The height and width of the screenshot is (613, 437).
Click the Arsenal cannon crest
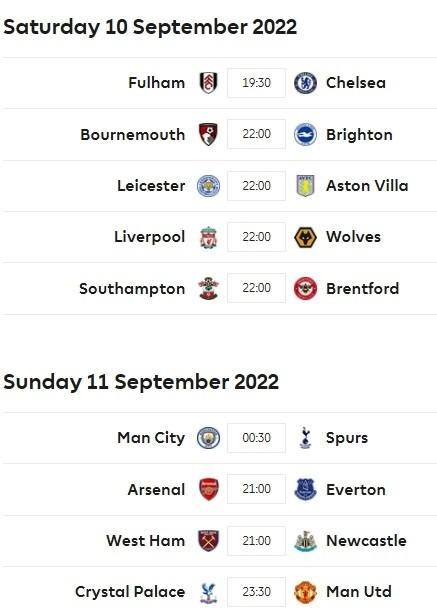(208, 489)
